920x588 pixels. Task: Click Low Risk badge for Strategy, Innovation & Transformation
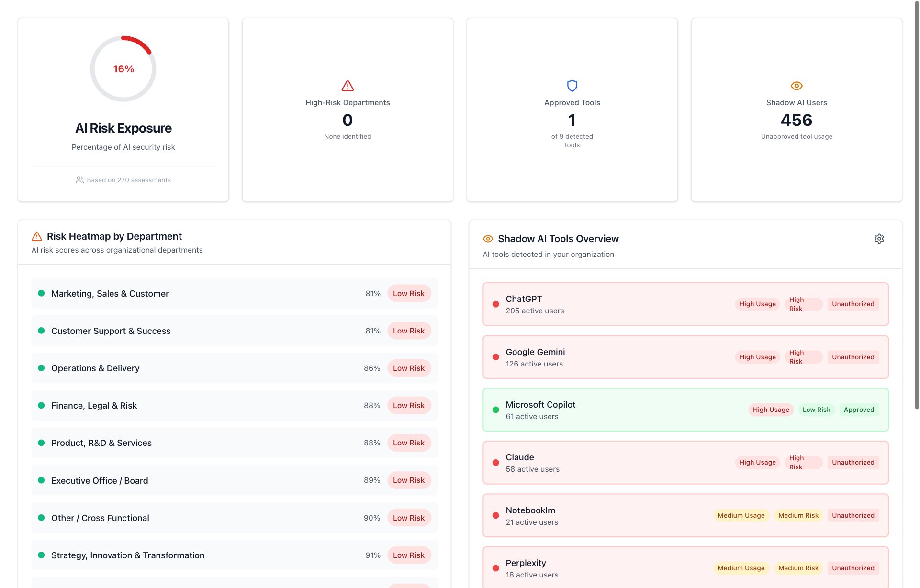pyautogui.click(x=409, y=555)
